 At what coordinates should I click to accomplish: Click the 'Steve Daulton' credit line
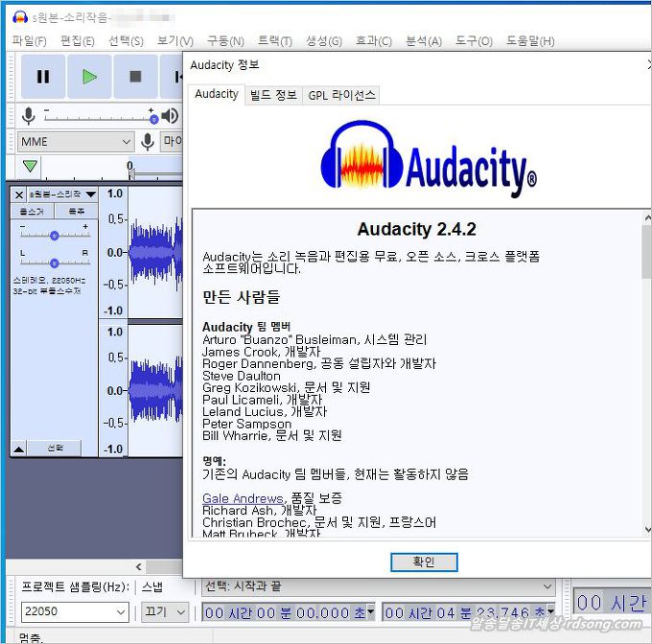coord(242,376)
